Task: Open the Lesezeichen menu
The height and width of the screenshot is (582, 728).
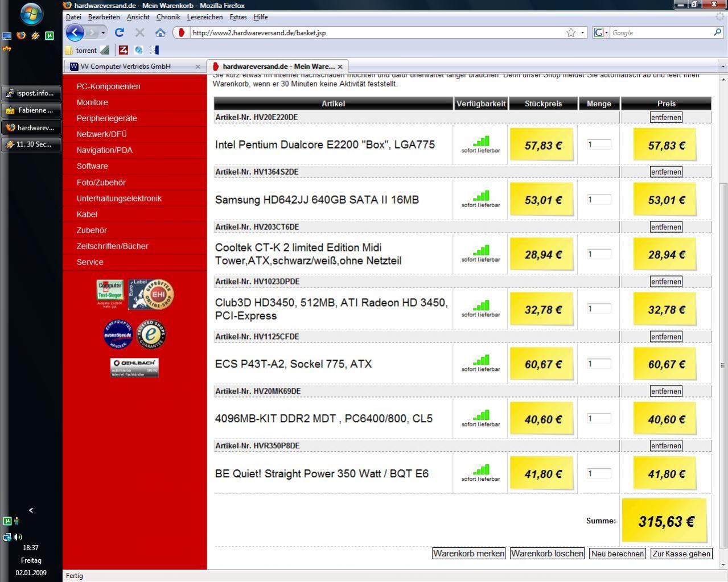Action: pyautogui.click(x=204, y=17)
